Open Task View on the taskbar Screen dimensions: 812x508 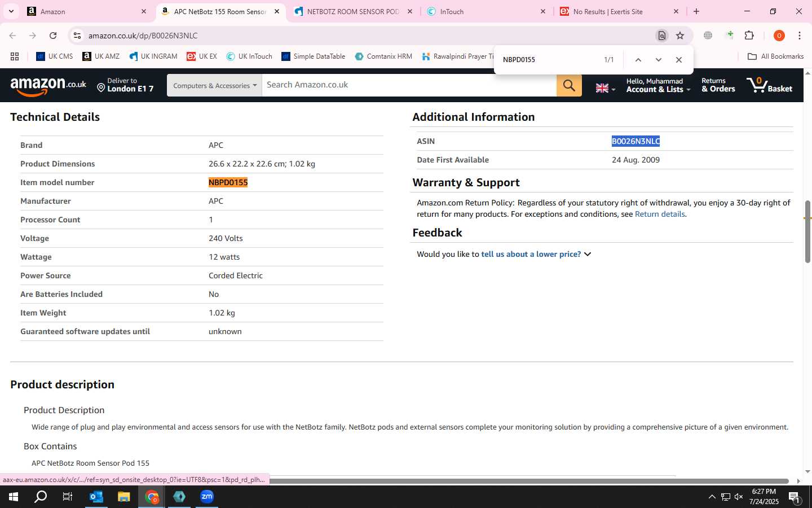tap(68, 497)
